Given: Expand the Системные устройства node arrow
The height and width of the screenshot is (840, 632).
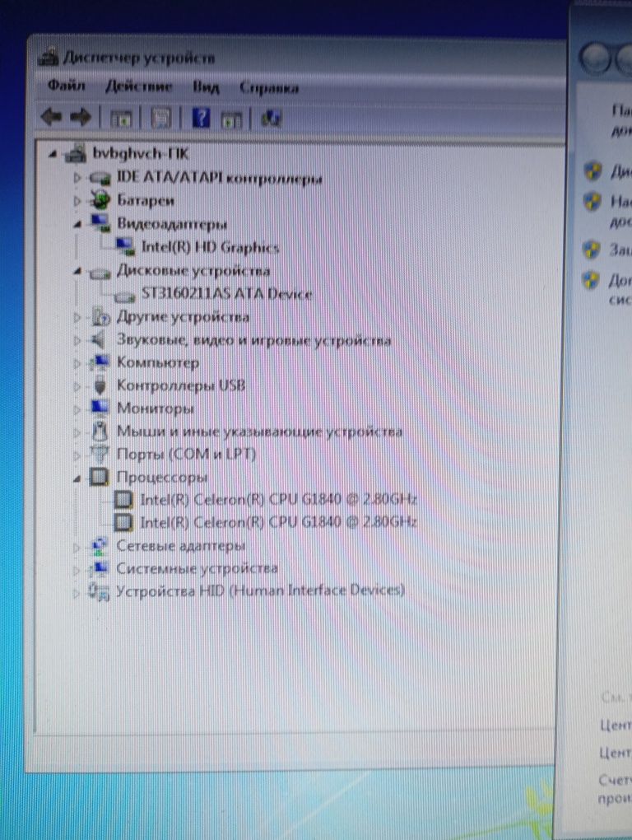Looking at the screenshot, I should click(x=77, y=569).
